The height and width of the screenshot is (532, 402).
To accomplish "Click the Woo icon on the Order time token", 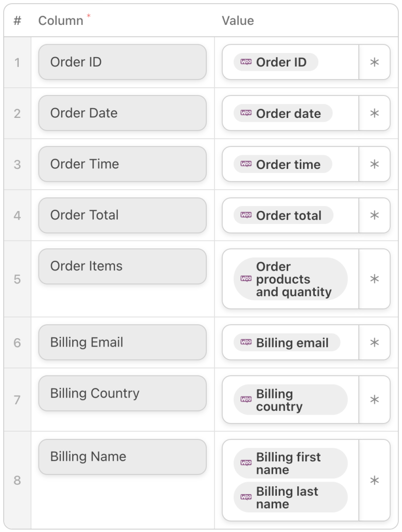I will pyautogui.click(x=245, y=164).
